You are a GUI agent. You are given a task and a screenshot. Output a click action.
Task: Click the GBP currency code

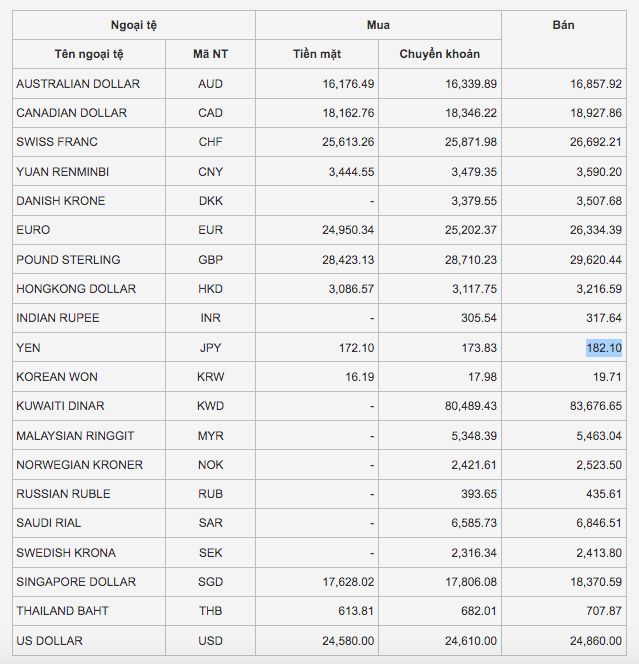coord(210,260)
